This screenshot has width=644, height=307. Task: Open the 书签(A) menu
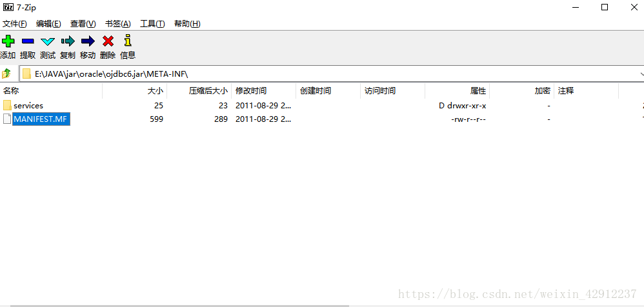click(118, 24)
